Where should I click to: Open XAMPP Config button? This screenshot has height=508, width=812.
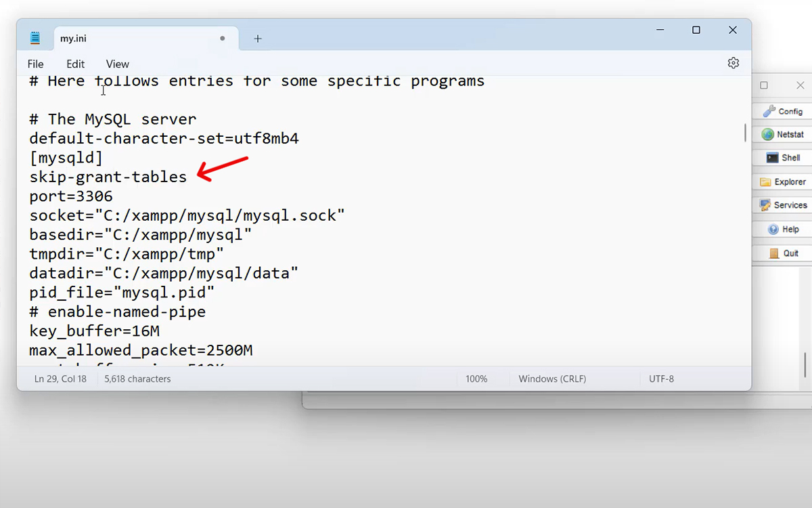(x=783, y=111)
